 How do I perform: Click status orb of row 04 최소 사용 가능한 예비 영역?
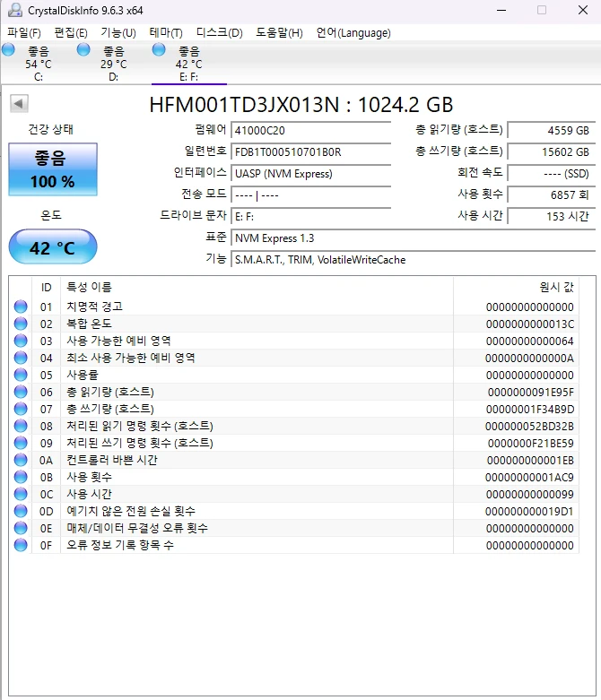21,358
